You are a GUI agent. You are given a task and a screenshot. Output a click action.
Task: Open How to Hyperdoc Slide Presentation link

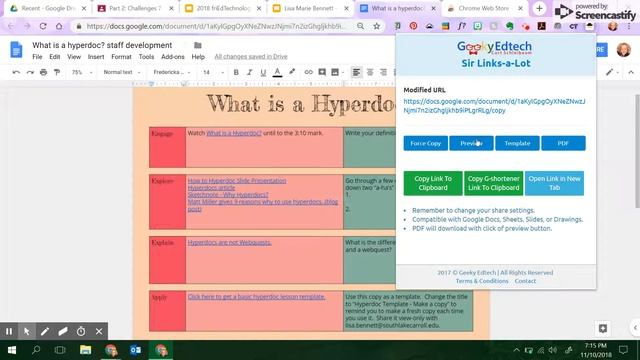pyautogui.click(x=237, y=180)
